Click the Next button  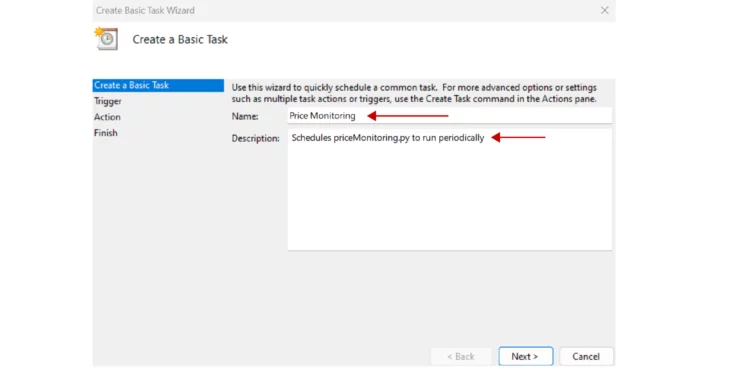(525, 356)
